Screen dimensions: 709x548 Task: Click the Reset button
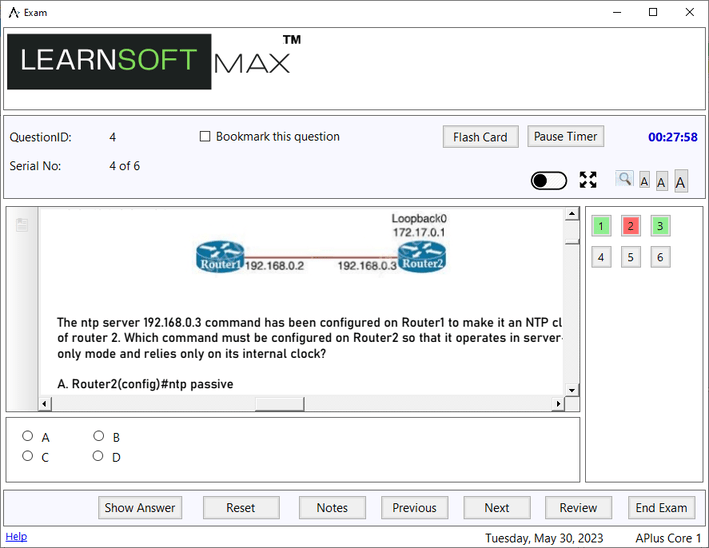241,508
